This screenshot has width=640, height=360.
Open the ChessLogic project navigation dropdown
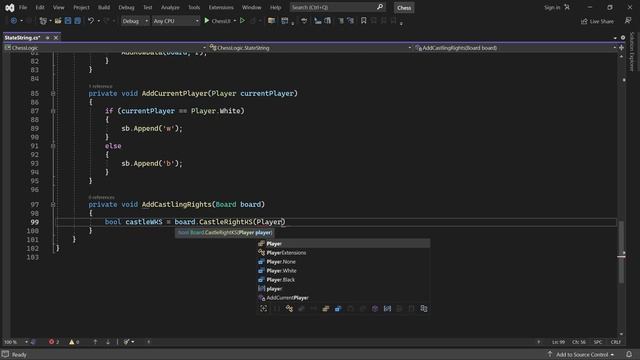tap(105, 48)
